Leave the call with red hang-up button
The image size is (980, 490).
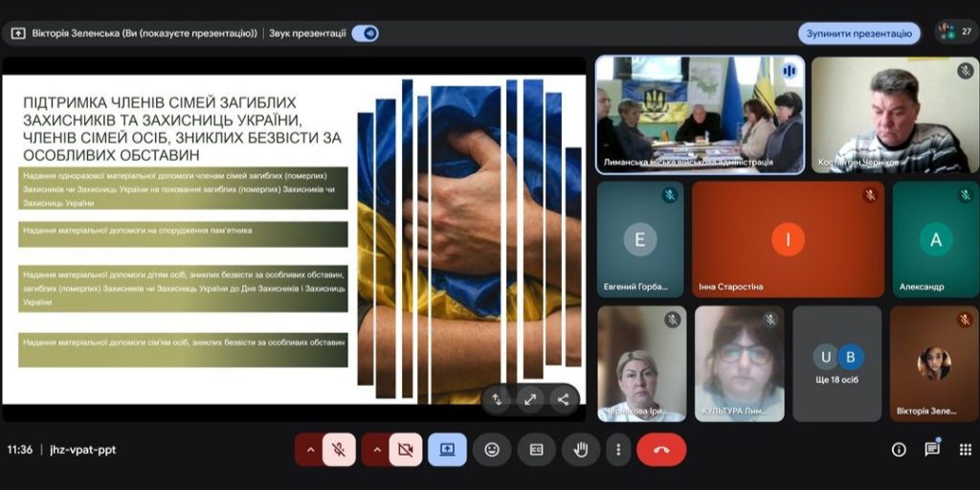pyautogui.click(x=661, y=449)
